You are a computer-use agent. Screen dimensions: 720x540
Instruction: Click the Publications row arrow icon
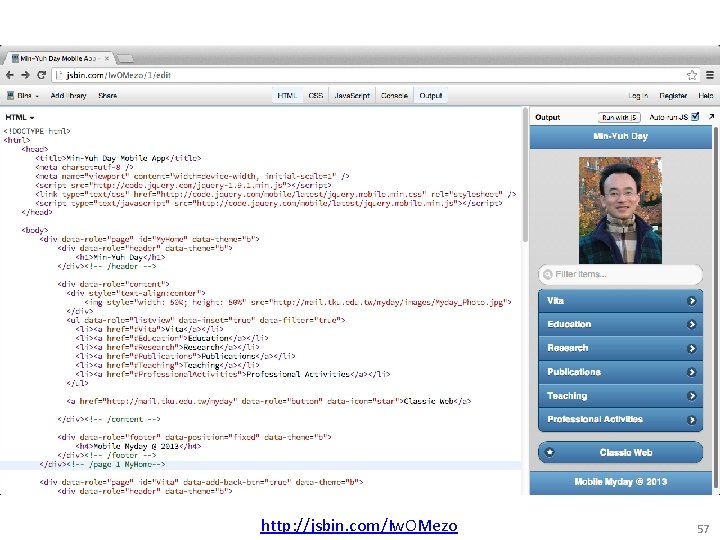click(692, 372)
